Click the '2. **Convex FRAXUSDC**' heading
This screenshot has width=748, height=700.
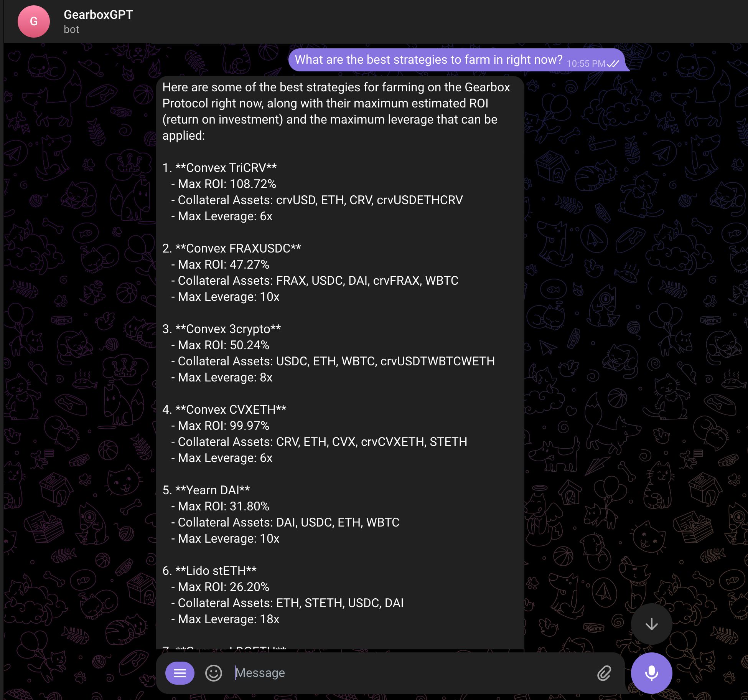pos(232,248)
